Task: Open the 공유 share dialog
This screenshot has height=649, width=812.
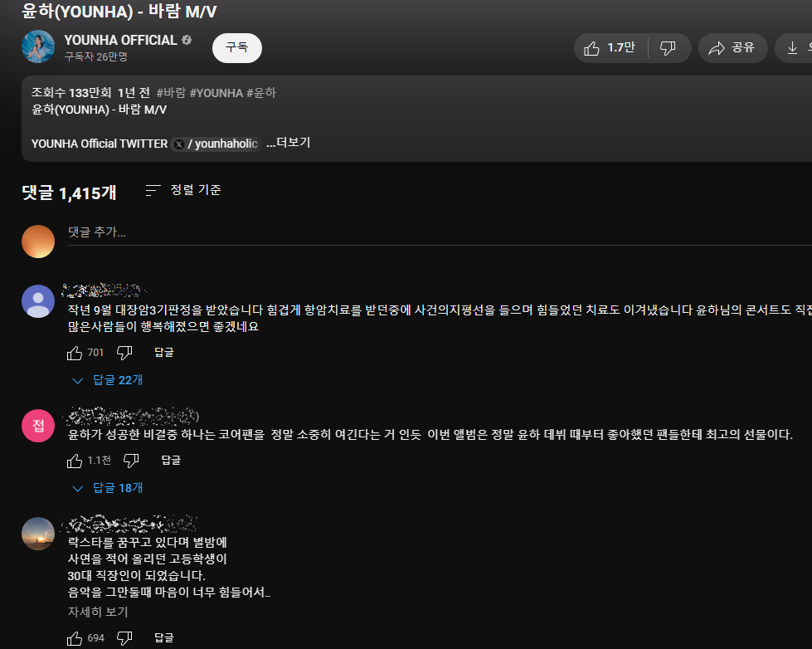Action: pos(732,48)
